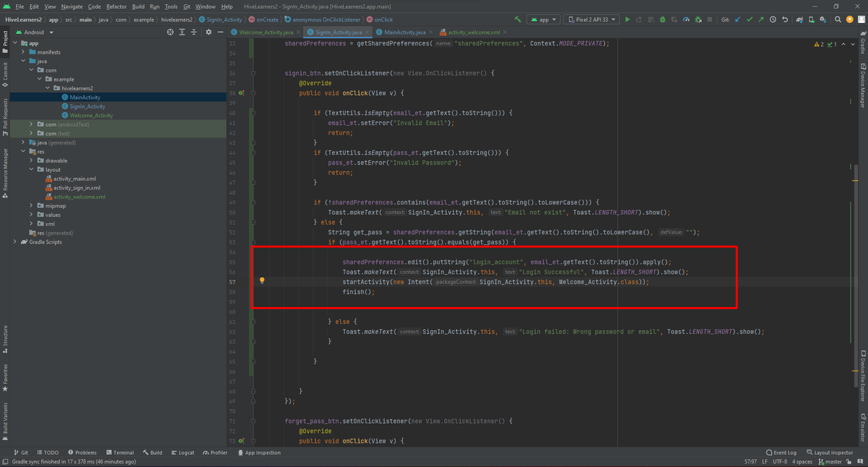The image size is (868, 467).
Task: Open the Build menu
Action: pyautogui.click(x=138, y=7)
